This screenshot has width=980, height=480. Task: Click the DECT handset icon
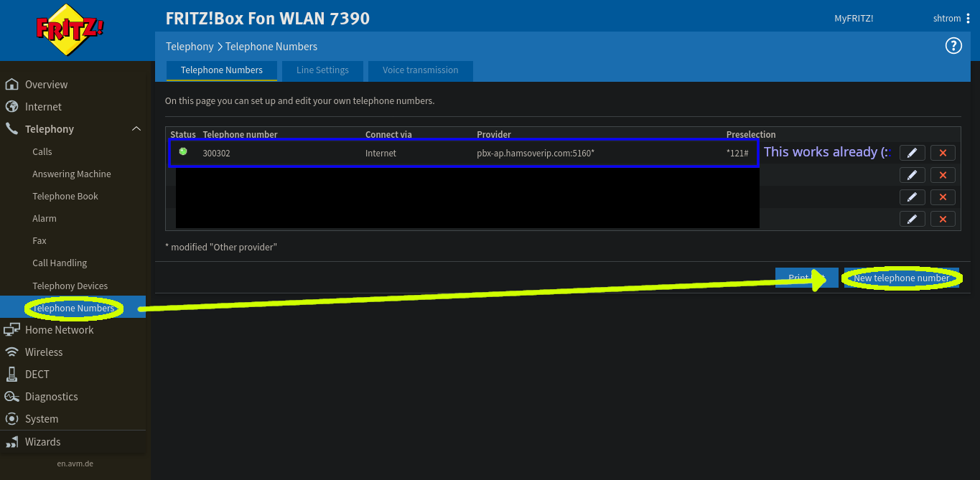coord(11,375)
